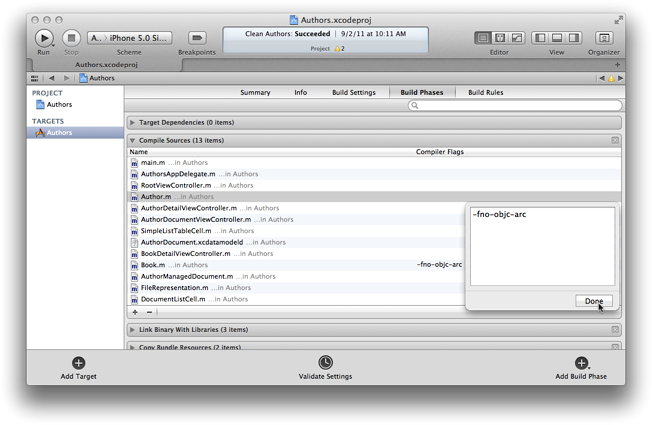Toggle the Breakpoints button
The width and height of the screenshot is (652, 425).
point(196,38)
